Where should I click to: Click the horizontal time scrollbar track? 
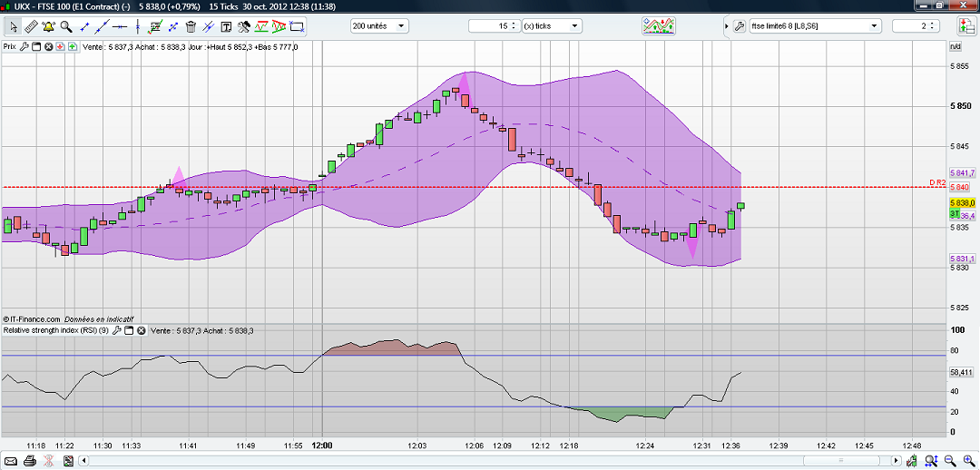(454, 462)
